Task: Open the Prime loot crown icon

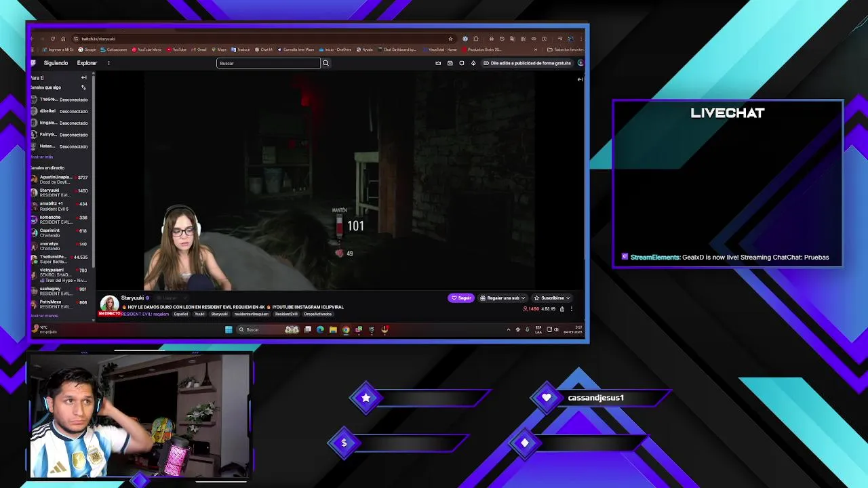Action: (x=438, y=63)
